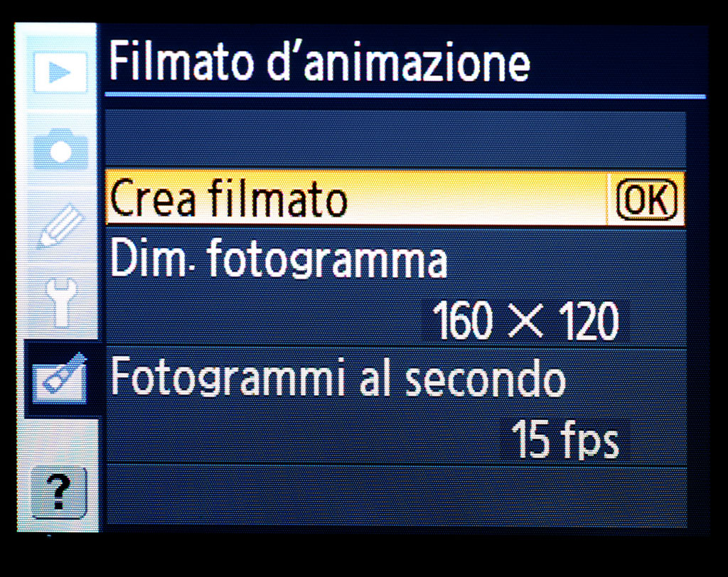Confirm with the OK button
Image resolution: width=728 pixels, height=577 pixels.
coord(646,199)
